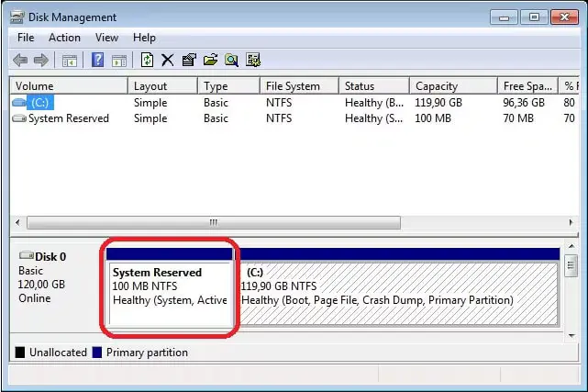Sort by Type column header
This screenshot has width=588, height=392.
coord(228,86)
